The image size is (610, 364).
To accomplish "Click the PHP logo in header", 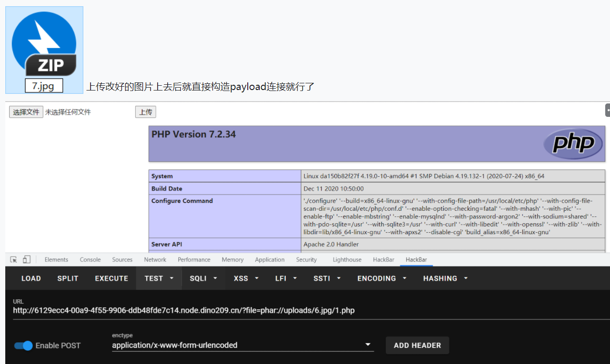I will point(573,143).
